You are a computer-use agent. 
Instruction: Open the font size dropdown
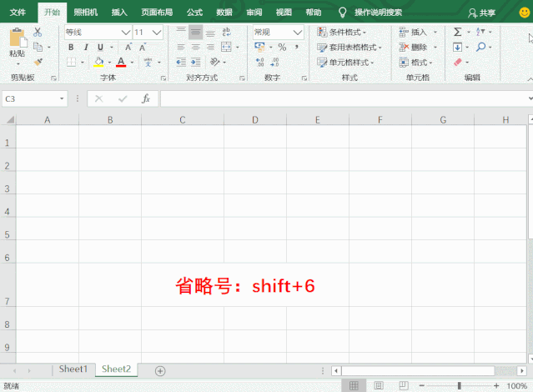157,33
